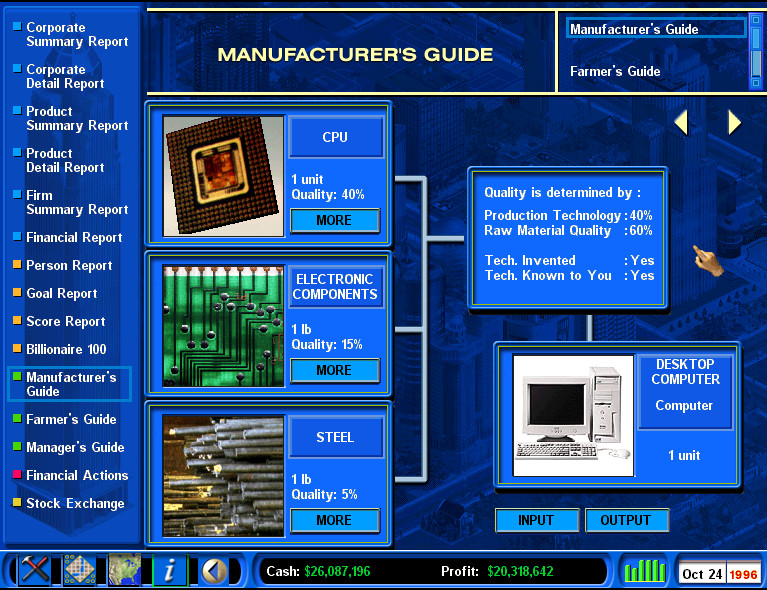Click the hammer build tool icon
Screen dimensions: 767x590
[35, 571]
